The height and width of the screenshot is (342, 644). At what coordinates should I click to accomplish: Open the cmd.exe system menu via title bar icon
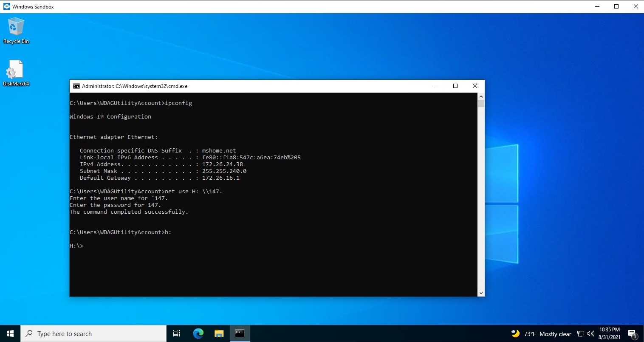point(76,86)
